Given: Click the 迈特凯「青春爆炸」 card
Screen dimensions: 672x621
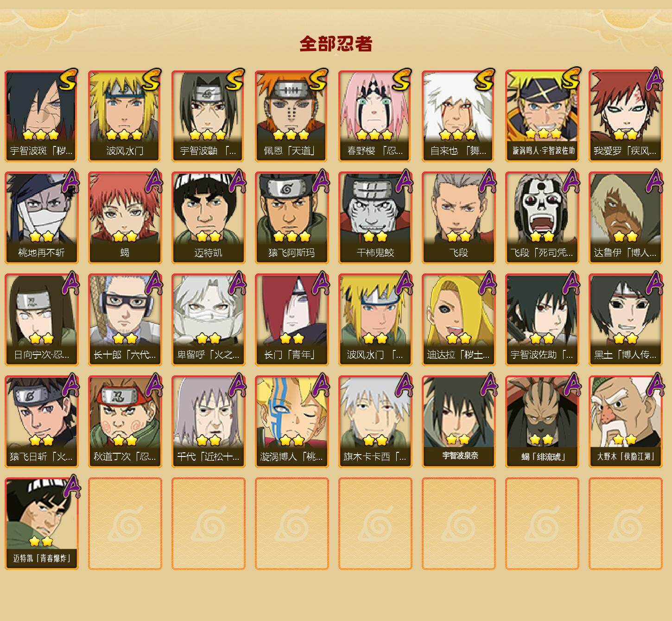Looking at the screenshot, I should coord(42,524).
